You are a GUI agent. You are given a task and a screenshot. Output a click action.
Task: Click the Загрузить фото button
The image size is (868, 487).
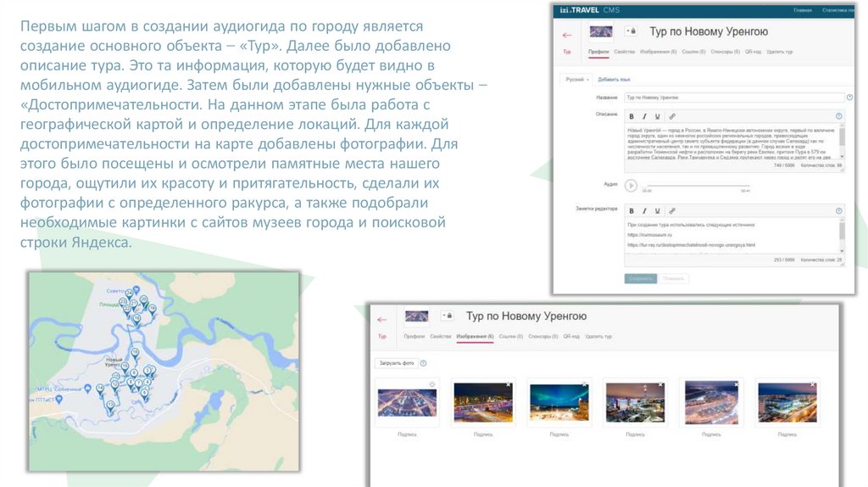point(397,363)
